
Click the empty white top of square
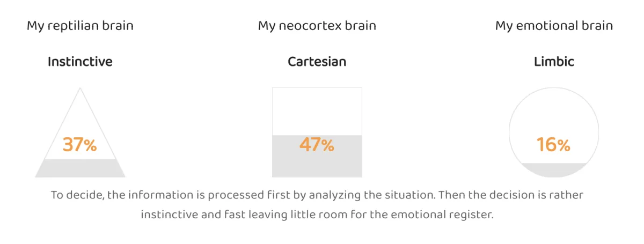click(x=317, y=112)
